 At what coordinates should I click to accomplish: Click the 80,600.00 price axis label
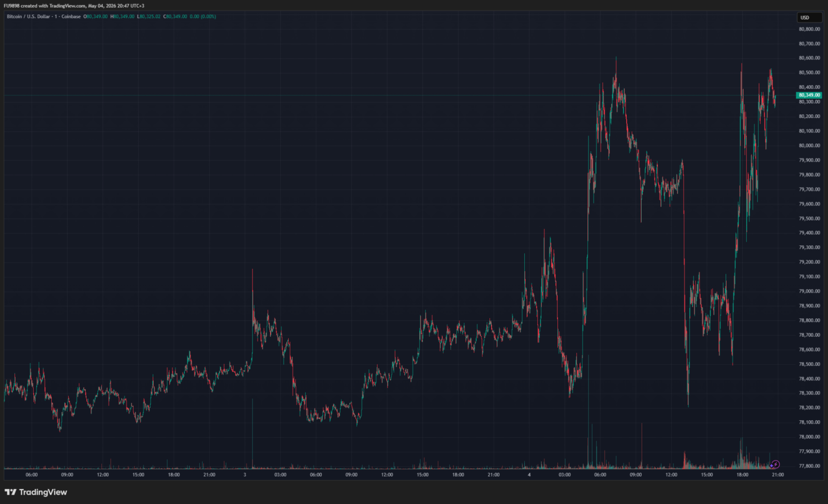point(809,58)
